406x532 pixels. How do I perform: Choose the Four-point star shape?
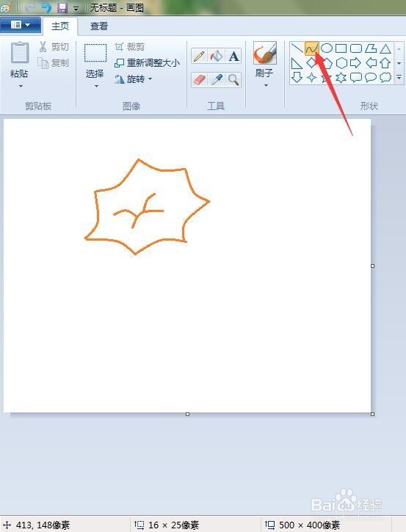[311, 77]
